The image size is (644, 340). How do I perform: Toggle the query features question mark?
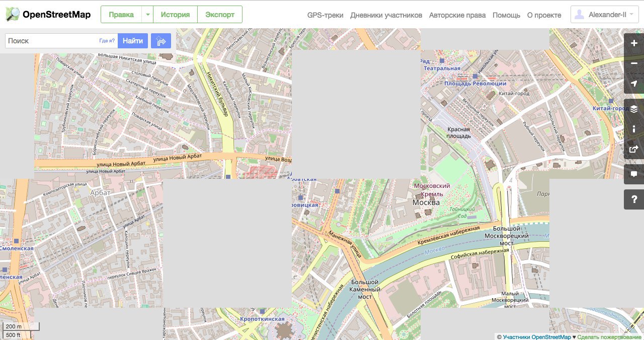[634, 199]
